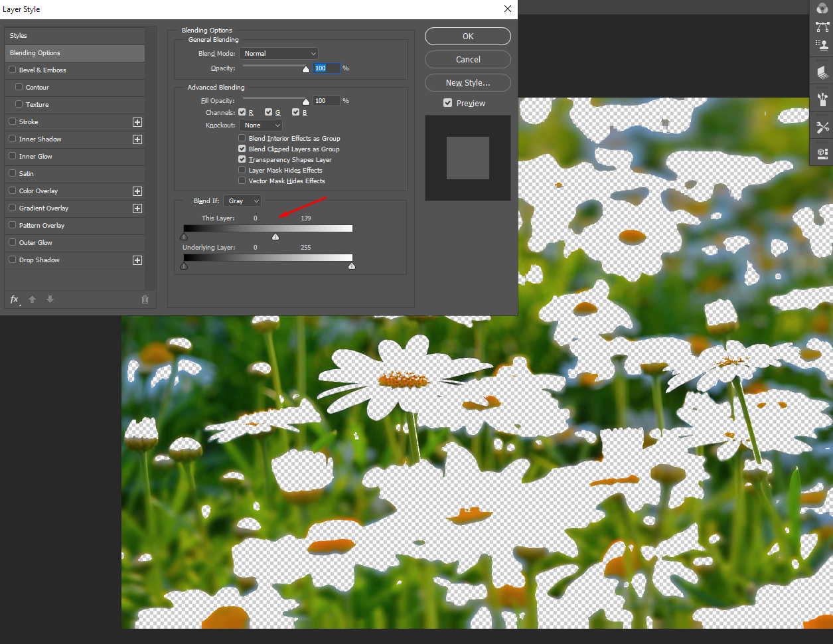Click the down arrow icon to move effect down
The height and width of the screenshot is (644, 833).
[50, 299]
